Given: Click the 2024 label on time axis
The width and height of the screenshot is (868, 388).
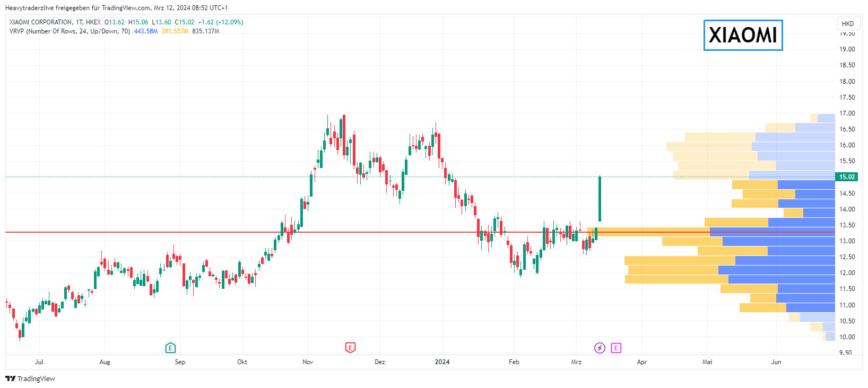Looking at the screenshot, I should (x=442, y=362).
